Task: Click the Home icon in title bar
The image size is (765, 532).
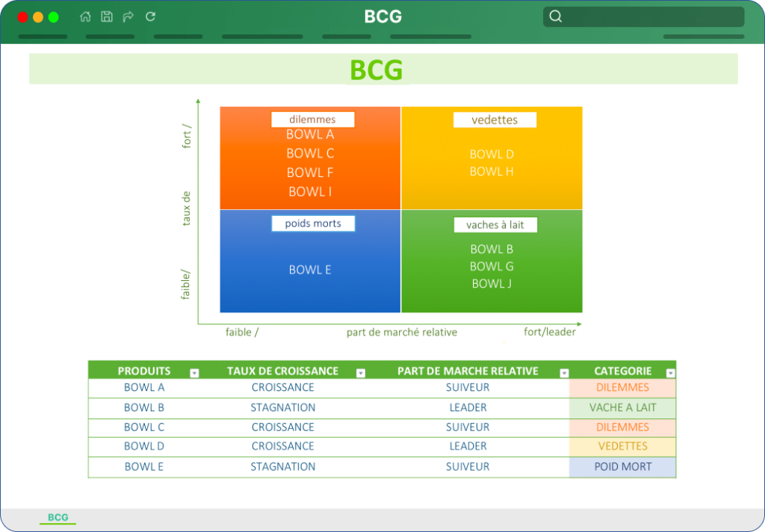Action: coord(85,16)
